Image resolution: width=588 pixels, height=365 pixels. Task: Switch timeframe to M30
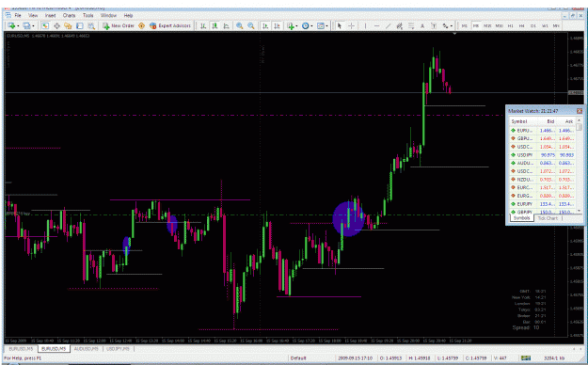click(x=500, y=26)
